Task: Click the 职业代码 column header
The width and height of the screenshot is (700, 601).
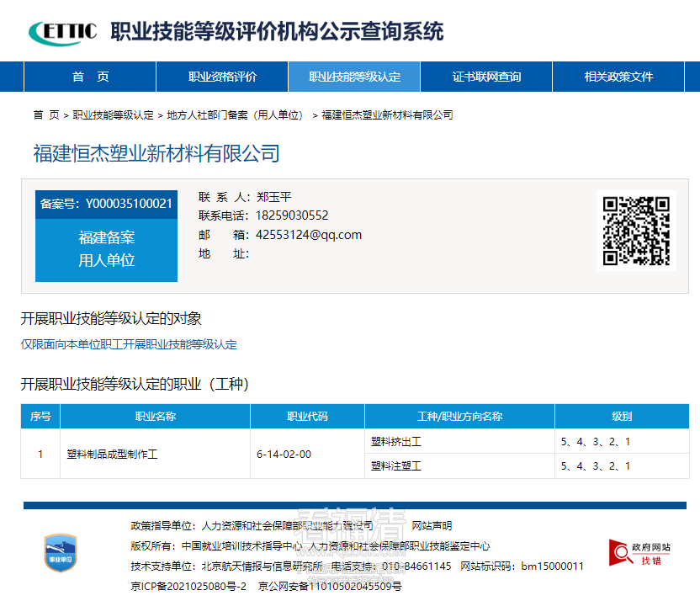Action: [x=308, y=416]
